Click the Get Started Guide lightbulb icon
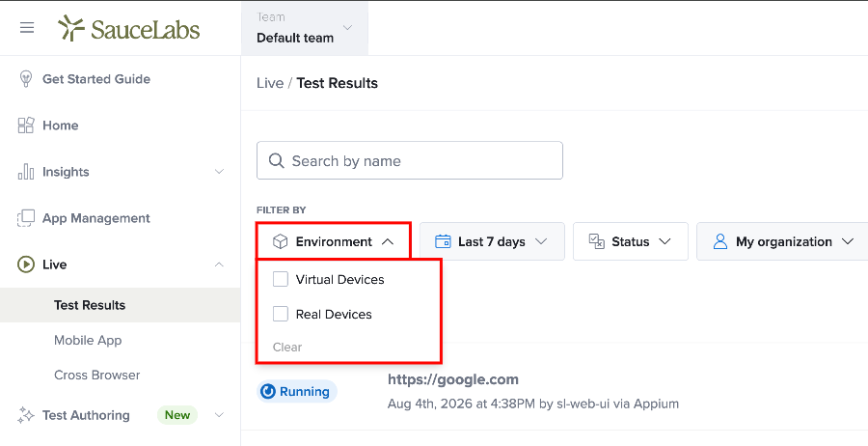This screenshot has width=868, height=446. (25, 79)
